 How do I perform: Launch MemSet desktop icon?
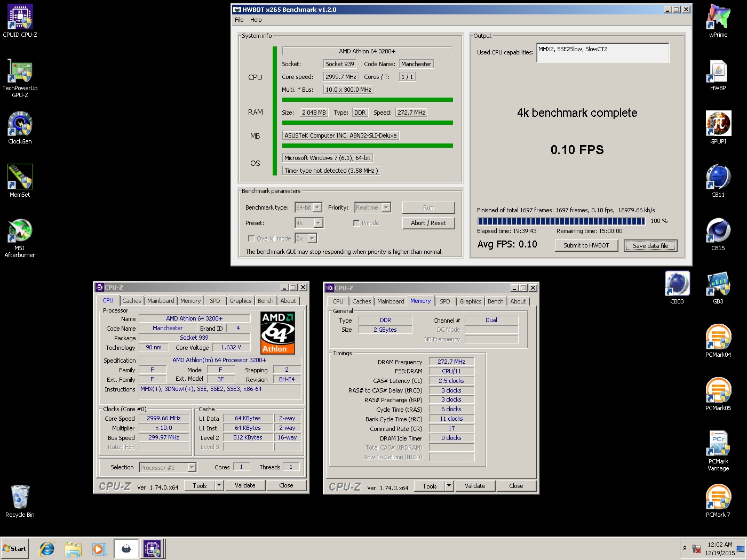[20, 181]
